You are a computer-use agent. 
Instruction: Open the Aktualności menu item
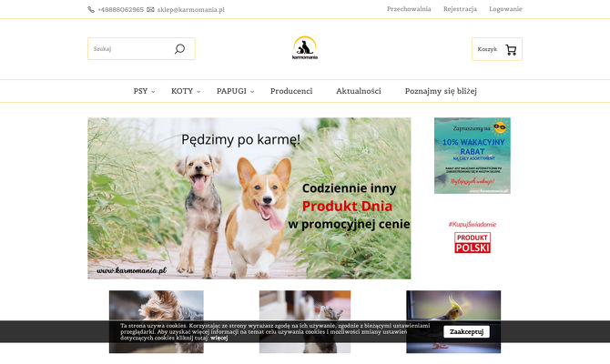[x=359, y=91]
